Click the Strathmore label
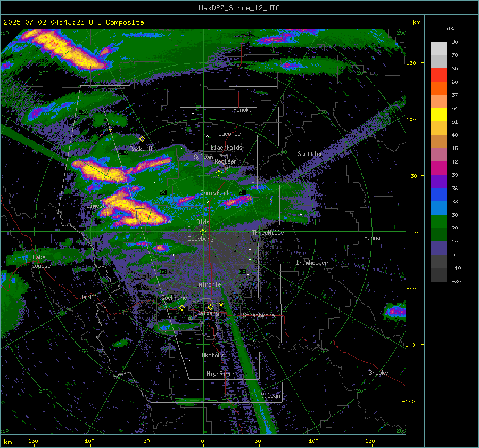The image size is (479, 448). point(259,315)
